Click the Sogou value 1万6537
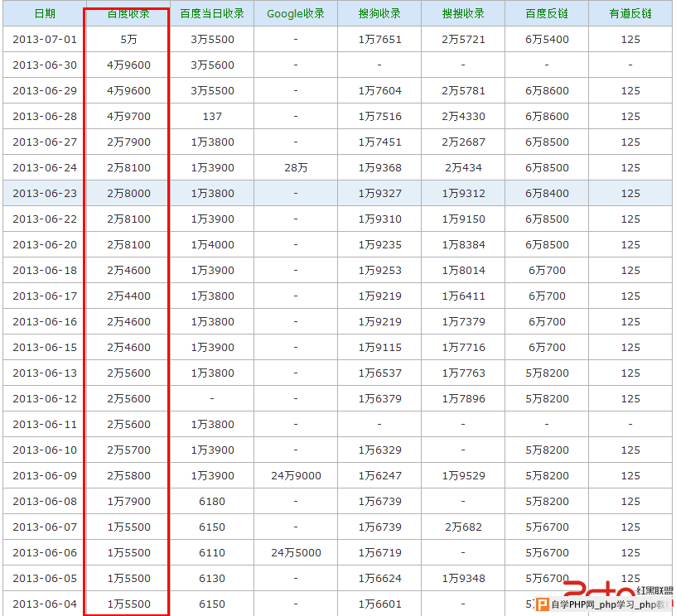 pos(379,373)
